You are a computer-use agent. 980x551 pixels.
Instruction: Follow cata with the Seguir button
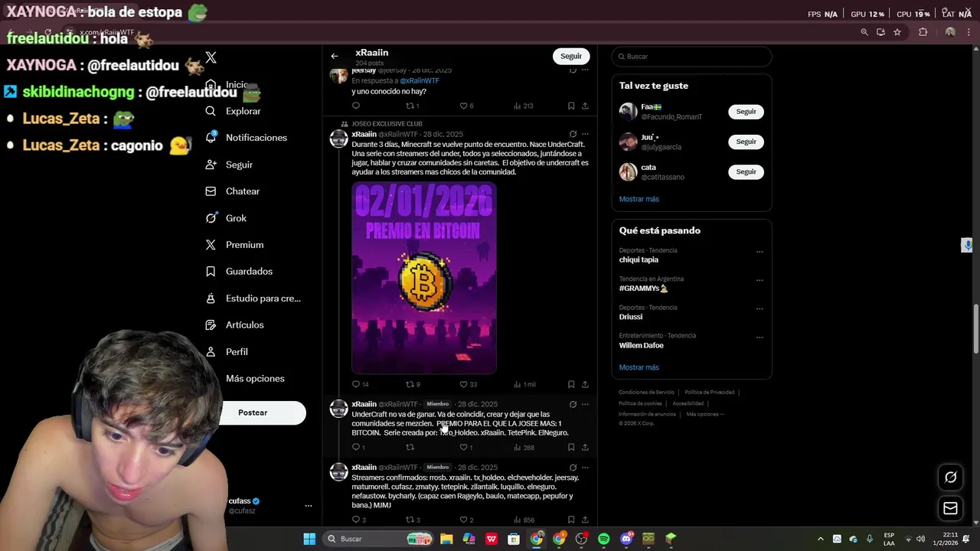click(x=746, y=171)
